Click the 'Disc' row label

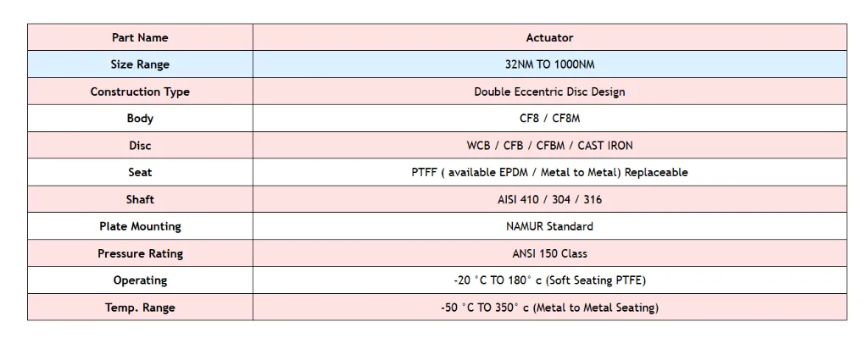tap(140, 146)
